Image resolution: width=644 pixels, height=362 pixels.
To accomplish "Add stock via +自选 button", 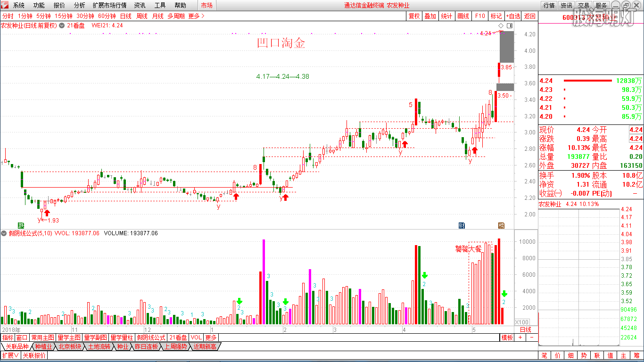I will pos(513,16).
